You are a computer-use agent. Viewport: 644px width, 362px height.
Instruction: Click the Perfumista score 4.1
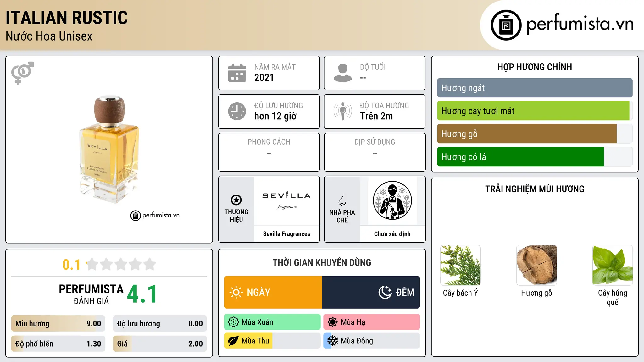[x=142, y=294]
